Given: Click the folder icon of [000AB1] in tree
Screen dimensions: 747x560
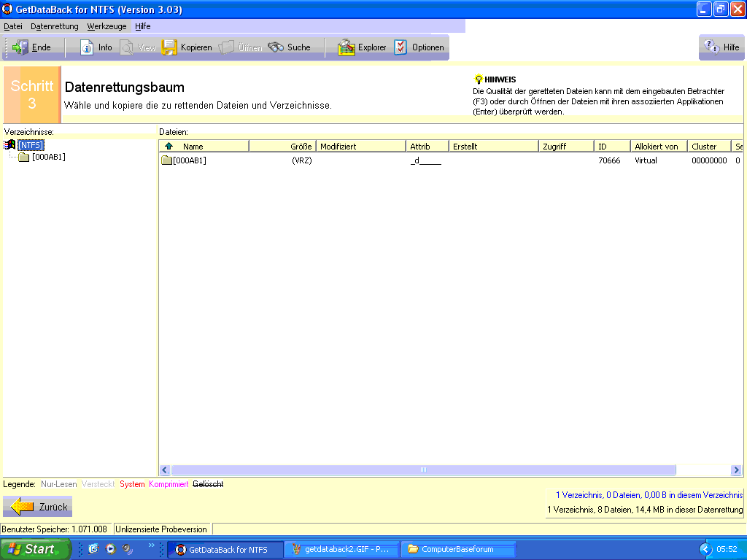Looking at the screenshot, I should tap(24, 157).
